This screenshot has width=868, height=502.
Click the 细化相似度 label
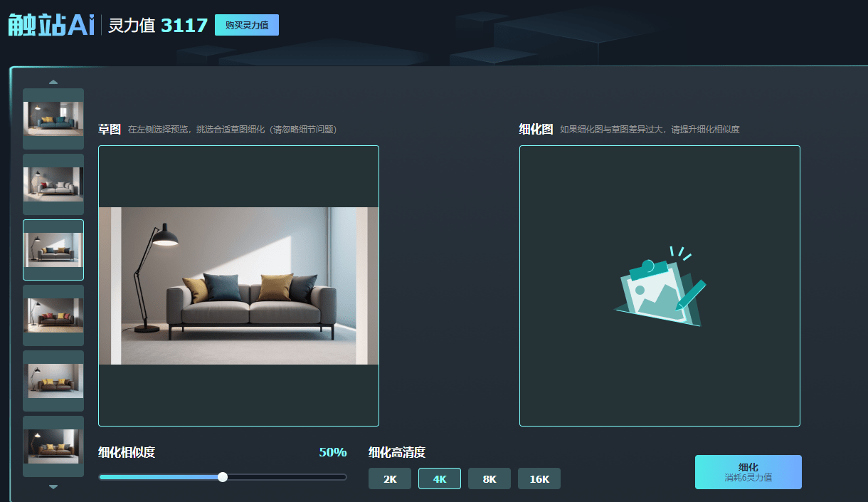[127, 452]
